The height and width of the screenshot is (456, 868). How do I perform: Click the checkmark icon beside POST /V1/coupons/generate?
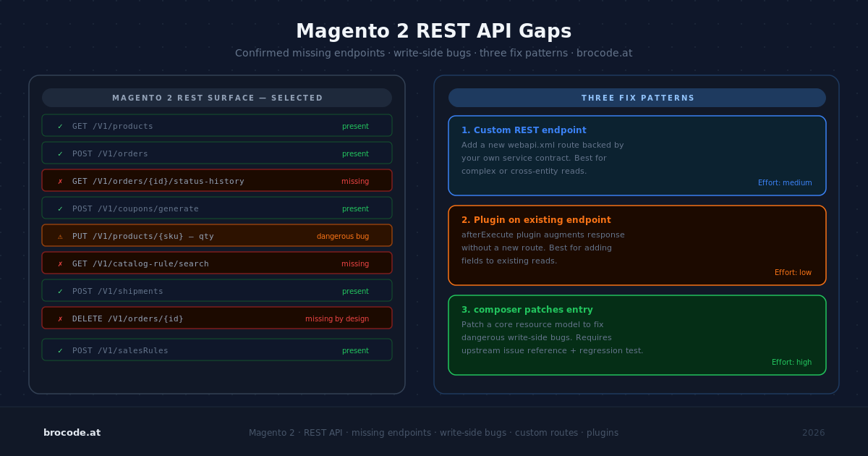tap(60, 208)
